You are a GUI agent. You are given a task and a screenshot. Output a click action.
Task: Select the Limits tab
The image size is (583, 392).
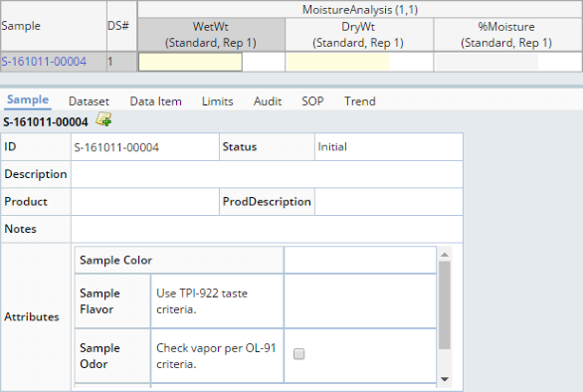click(218, 101)
